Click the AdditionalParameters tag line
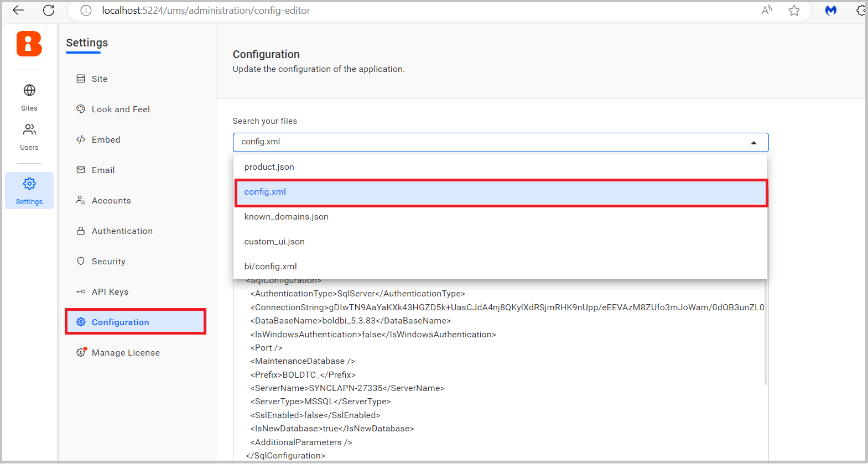This screenshot has height=464, width=868. coord(301,442)
